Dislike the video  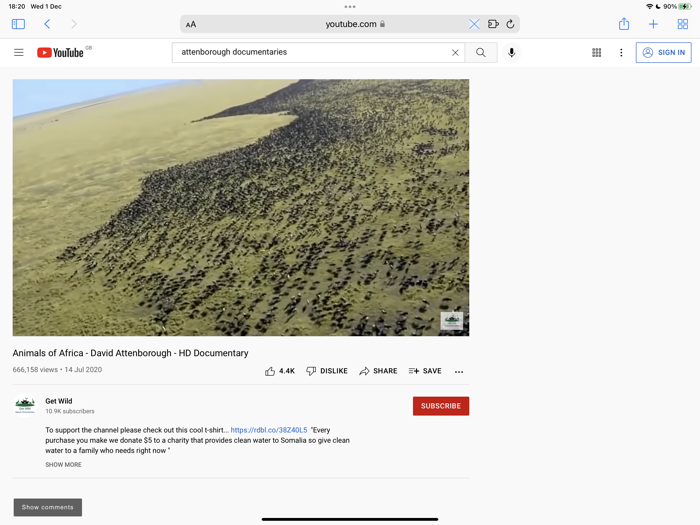click(327, 371)
